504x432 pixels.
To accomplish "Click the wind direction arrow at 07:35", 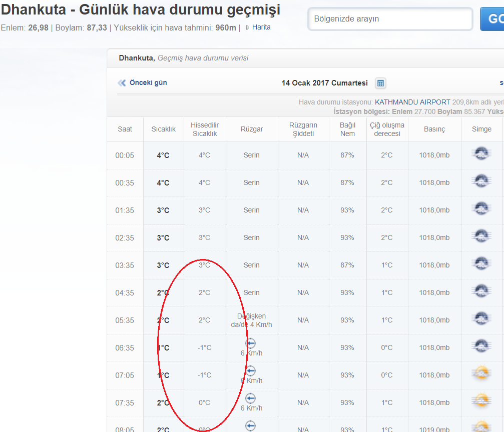I will pyautogui.click(x=251, y=398).
